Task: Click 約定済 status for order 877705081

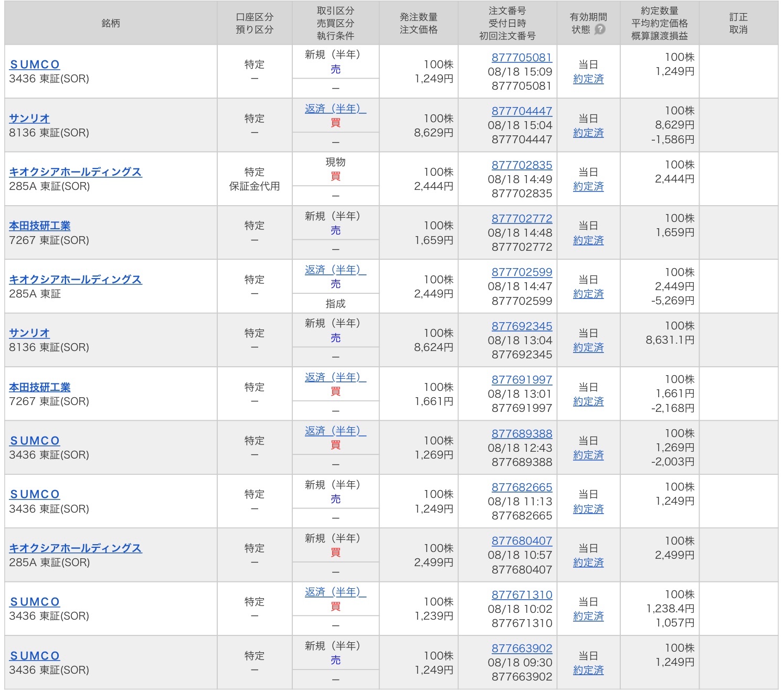Action: [588, 79]
